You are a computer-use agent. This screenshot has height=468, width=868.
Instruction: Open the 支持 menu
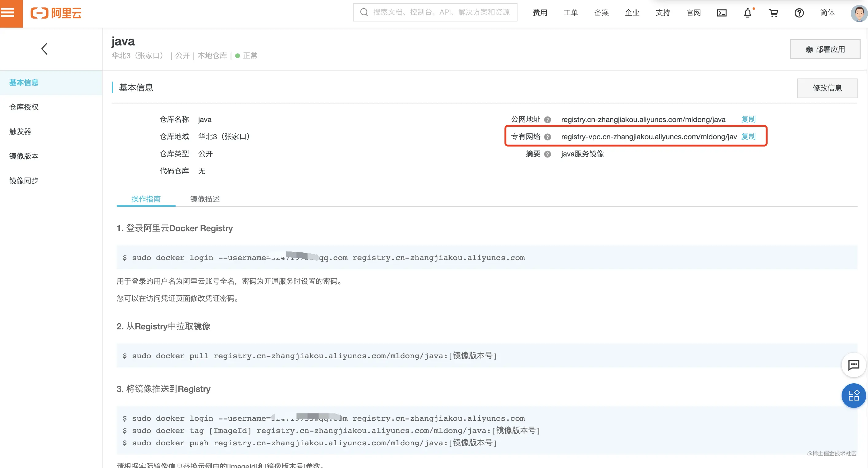pos(663,13)
